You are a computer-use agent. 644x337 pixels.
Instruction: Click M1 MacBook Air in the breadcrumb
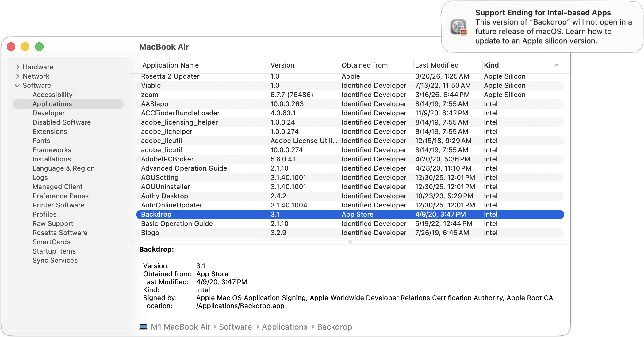[181, 327]
